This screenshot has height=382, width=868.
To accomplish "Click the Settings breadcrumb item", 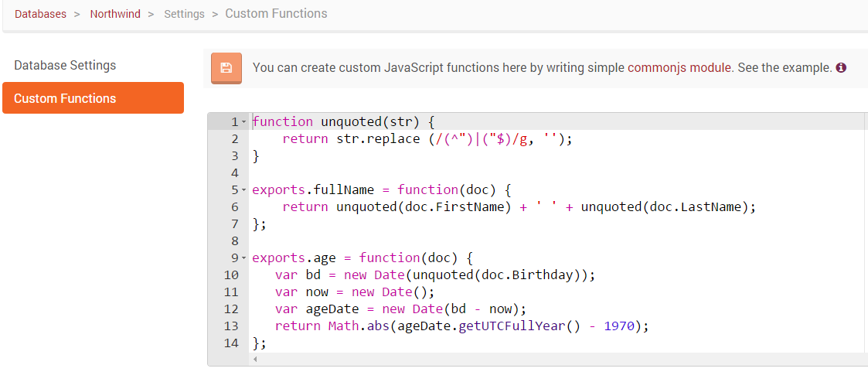I will [x=184, y=14].
